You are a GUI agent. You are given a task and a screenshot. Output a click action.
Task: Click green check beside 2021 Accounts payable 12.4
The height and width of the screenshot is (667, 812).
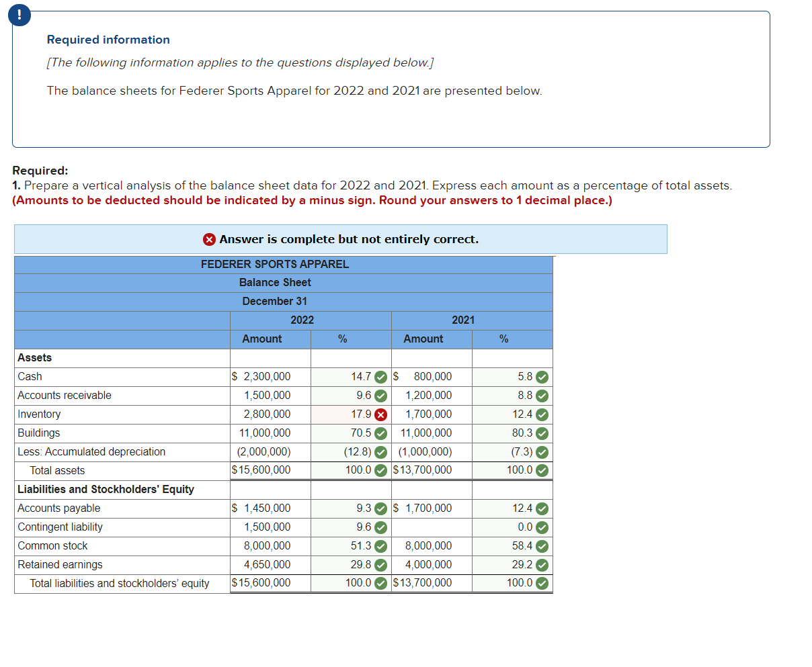[542, 508]
